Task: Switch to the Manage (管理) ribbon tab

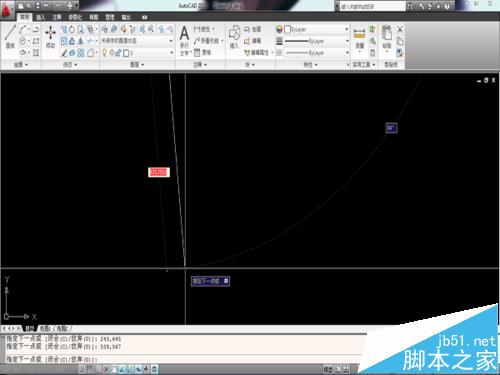Action: pos(110,17)
